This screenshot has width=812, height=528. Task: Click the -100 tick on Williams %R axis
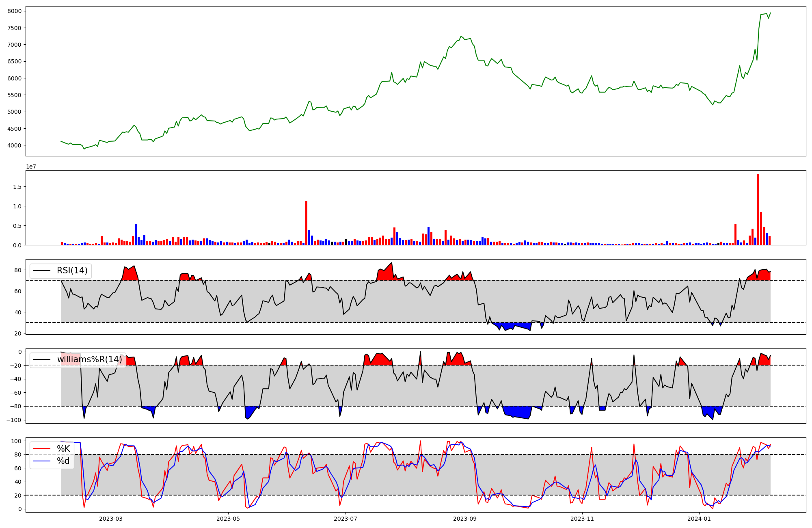pyautogui.click(x=15, y=420)
